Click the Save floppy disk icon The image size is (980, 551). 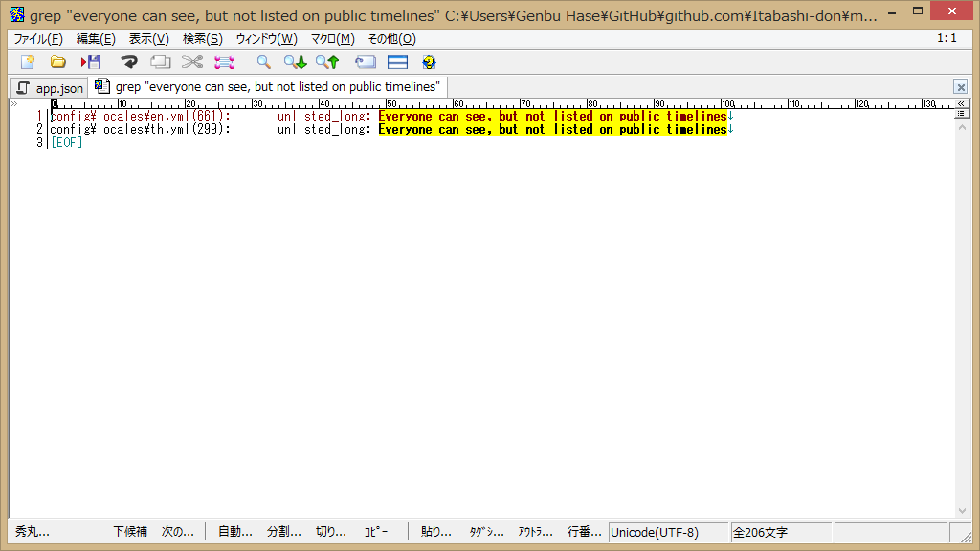(91, 62)
